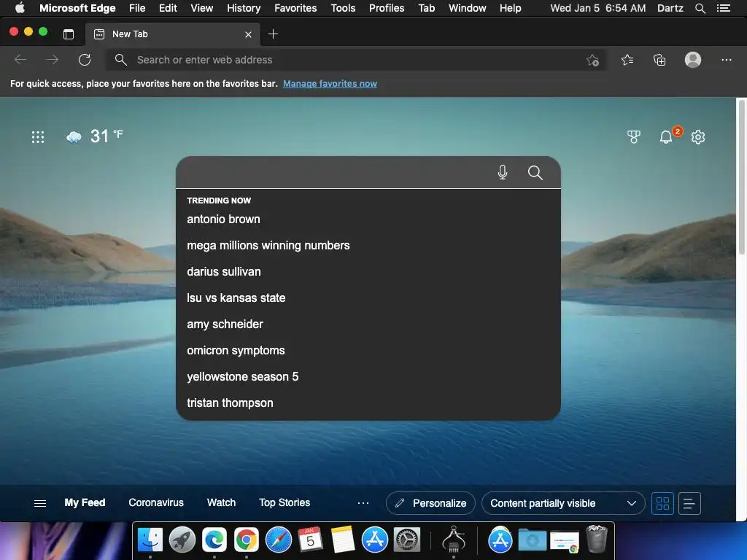The width and height of the screenshot is (747, 560).
Task: Close the New Tab tab
Action: [x=248, y=34]
